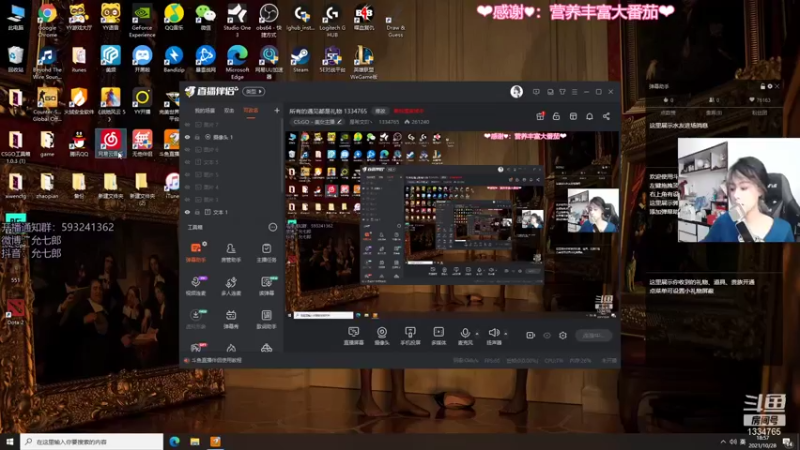Open the 弹幕助手 tool in the toolbox
Image resolution: width=800 pixels, height=450 pixels.
[x=195, y=253]
